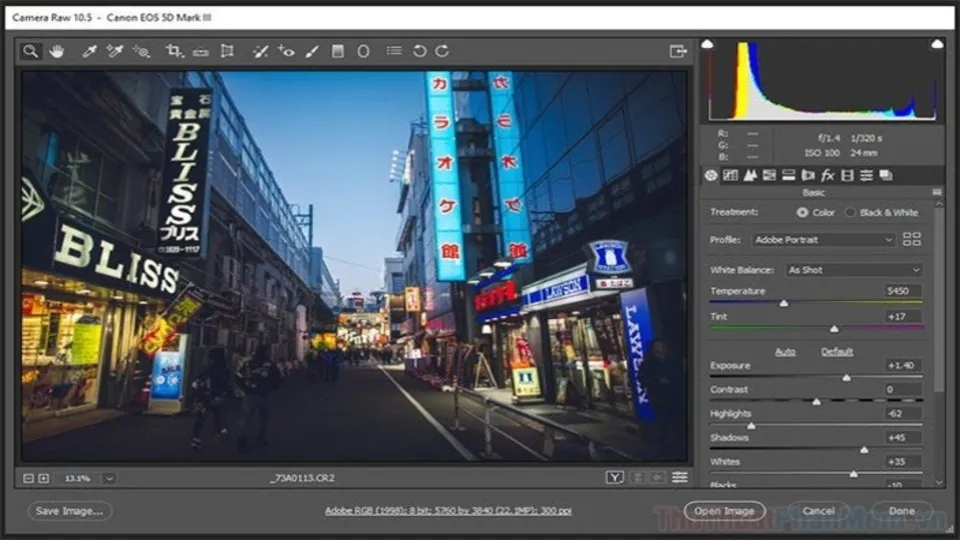Switch to the Lens Corrections panel tab
Viewport: 960px width, 540px height.
[x=808, y=176]
